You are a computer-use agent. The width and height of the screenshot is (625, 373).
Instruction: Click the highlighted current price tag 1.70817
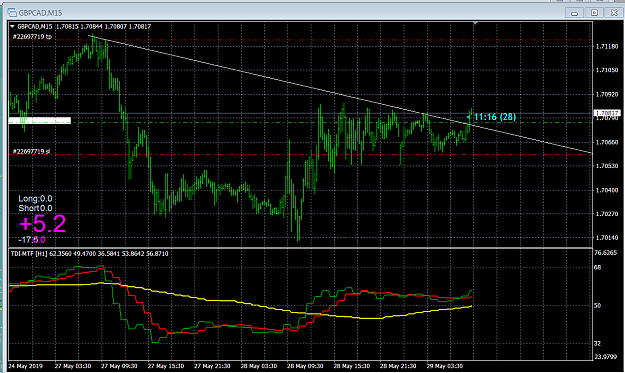click(x=607, y=113)
